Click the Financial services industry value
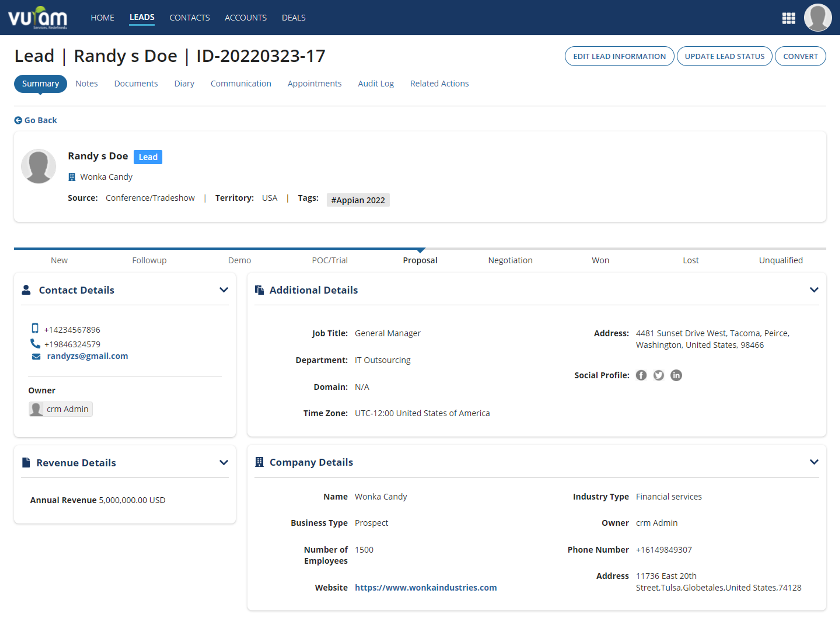Viewport: 840px width, 629px height. click(669, 496)
